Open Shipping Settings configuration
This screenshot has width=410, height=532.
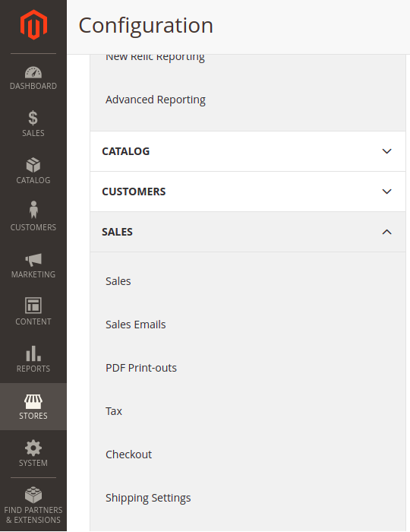point(148,498)
